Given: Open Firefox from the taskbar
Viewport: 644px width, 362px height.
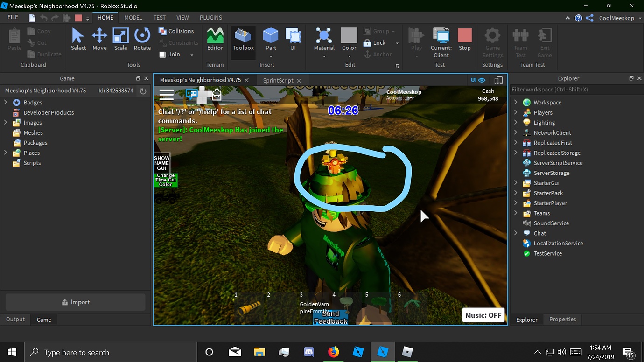Looking at the screenshot, I should click(333, 352).
